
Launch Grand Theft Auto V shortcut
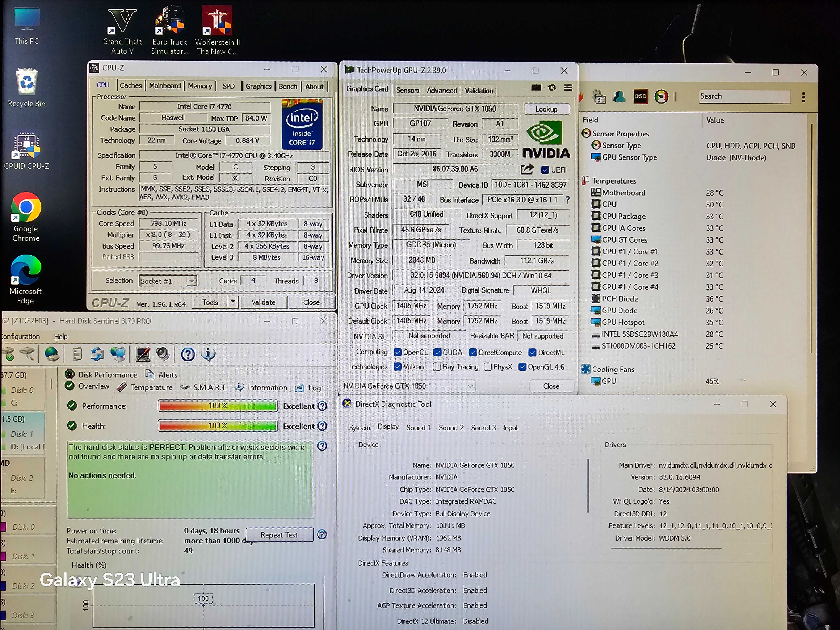click(122, 31)
